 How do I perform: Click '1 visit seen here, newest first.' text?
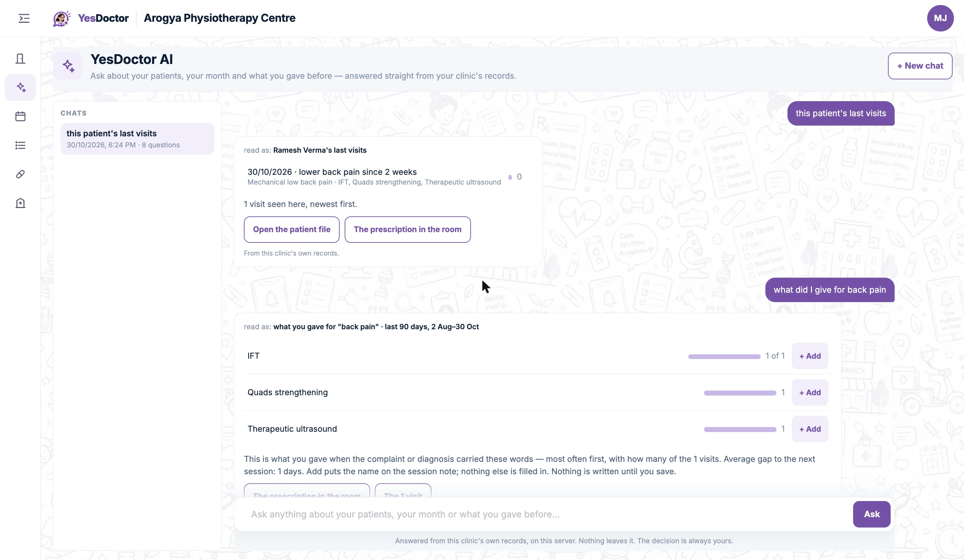point(300,204)
